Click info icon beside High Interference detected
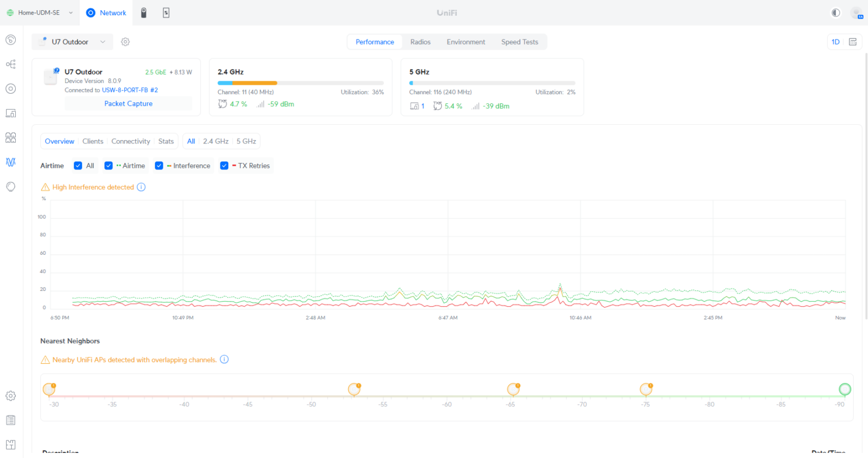This screenshot has height=458, width=868. click(141, 187)
